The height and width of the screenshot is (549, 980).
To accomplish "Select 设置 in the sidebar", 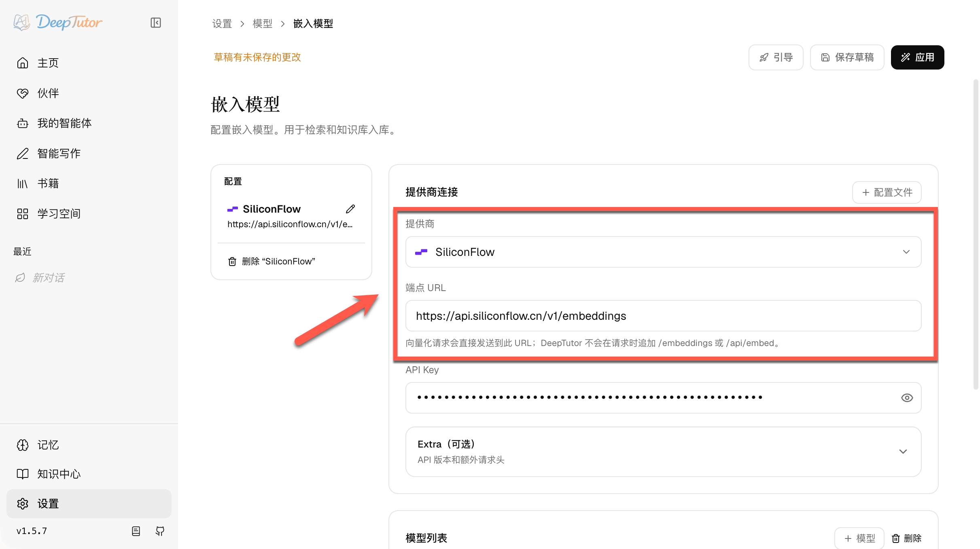I will click(89, 504).
